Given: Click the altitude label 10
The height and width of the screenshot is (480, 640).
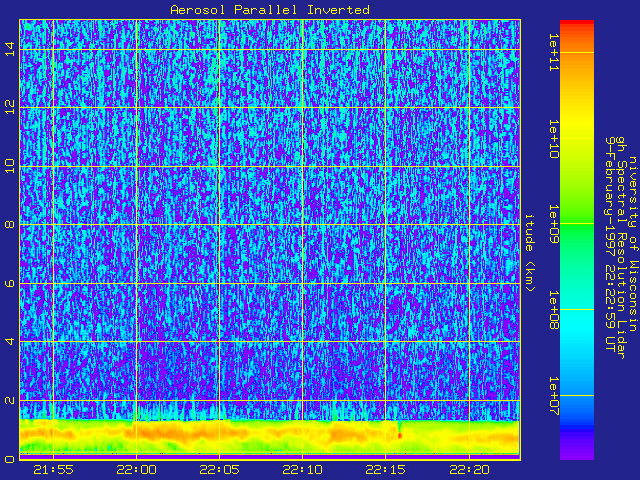Looking at the screenshot, I should (x=10, y=166).
